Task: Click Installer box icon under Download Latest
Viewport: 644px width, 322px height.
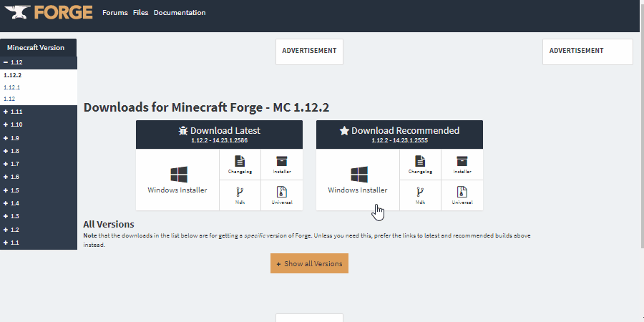Action: click(282, 165)
